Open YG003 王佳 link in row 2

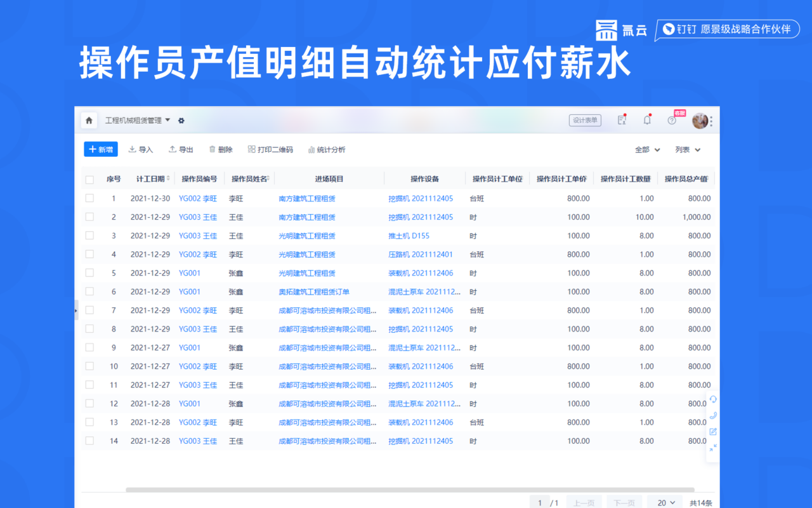tap(198, 217)
